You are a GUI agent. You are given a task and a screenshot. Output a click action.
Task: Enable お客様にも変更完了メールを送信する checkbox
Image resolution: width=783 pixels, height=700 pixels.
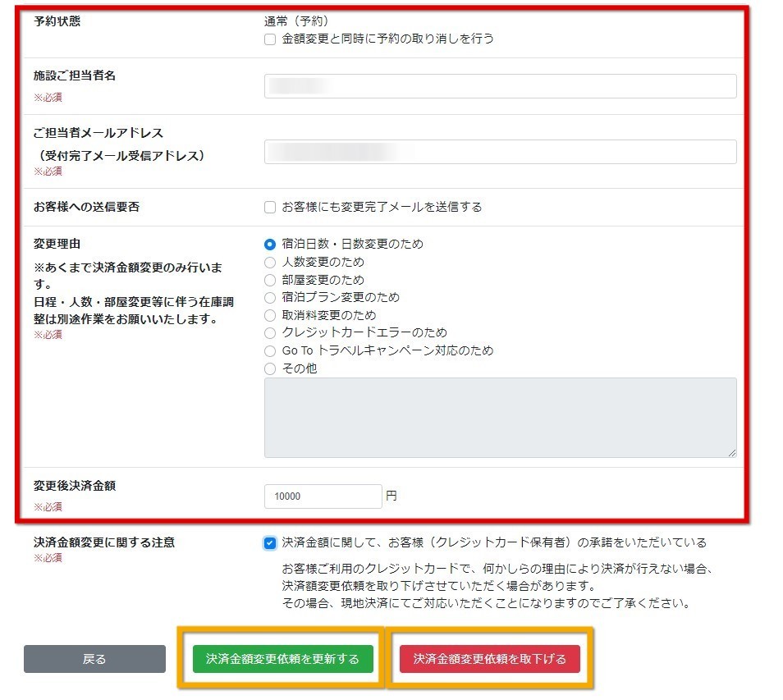pyautogui.click(x=270, y=207)
